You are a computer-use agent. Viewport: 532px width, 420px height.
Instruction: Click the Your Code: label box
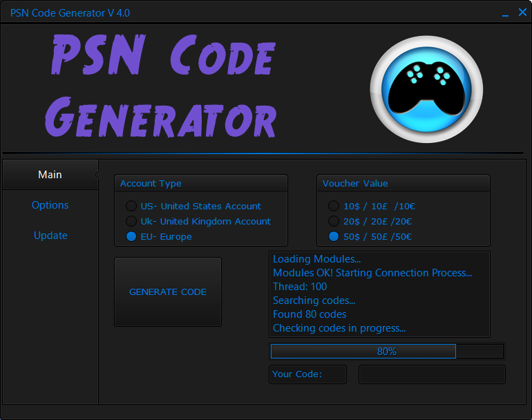(x=307, y=374)
